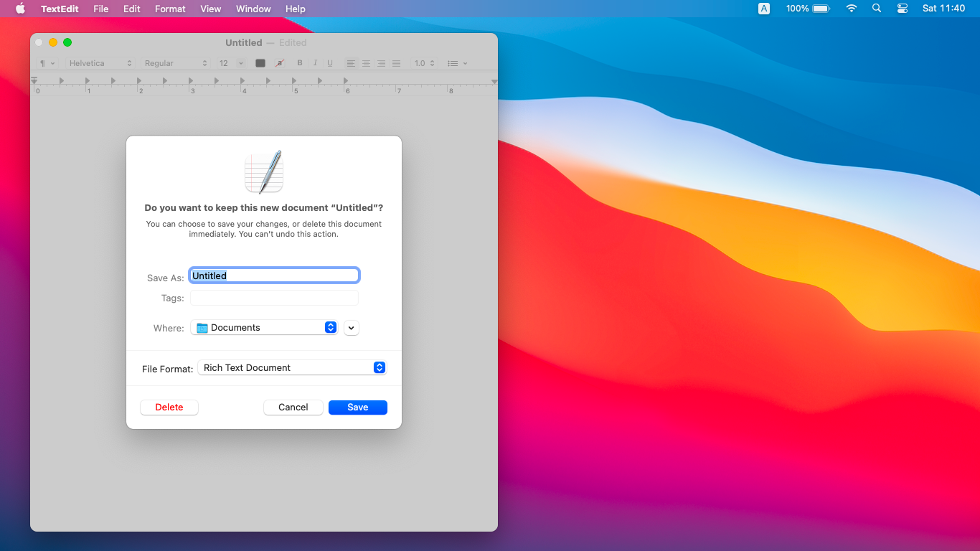
Task: Center align text
Action: [x=366, y=63]
